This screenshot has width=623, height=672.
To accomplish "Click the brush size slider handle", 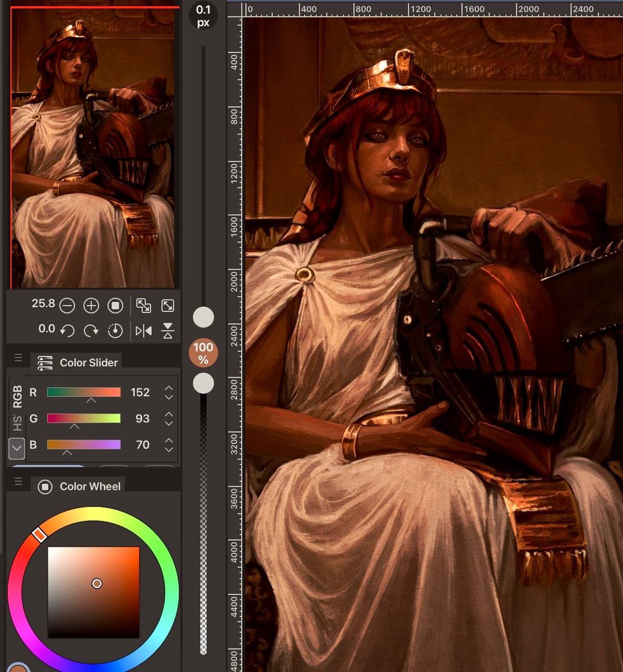I will [x=203, y=317].
